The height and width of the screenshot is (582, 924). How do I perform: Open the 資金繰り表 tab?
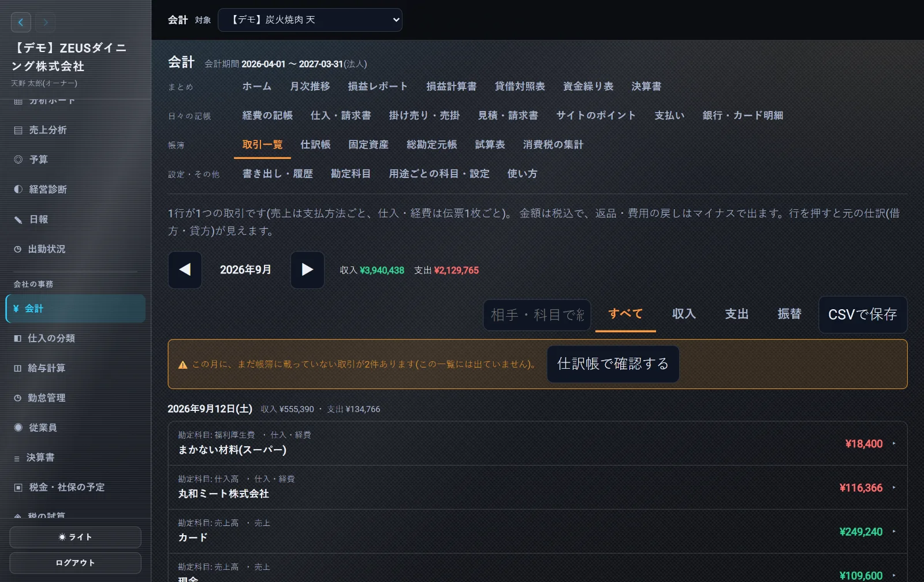[588, 86]
